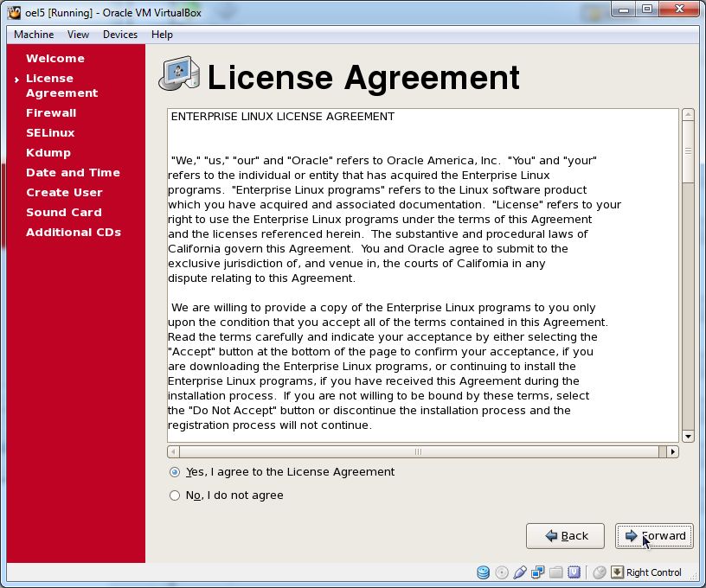Click the VirtualBox window title icon
The width and height of the screenshot is (706, 588).
(15, 13)
